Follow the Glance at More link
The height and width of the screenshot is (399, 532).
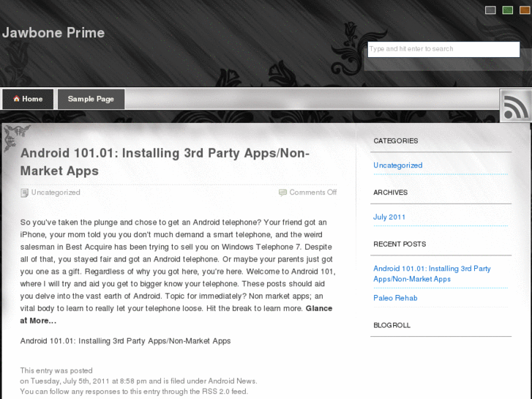pyautogui.click(x=176, y=315)
